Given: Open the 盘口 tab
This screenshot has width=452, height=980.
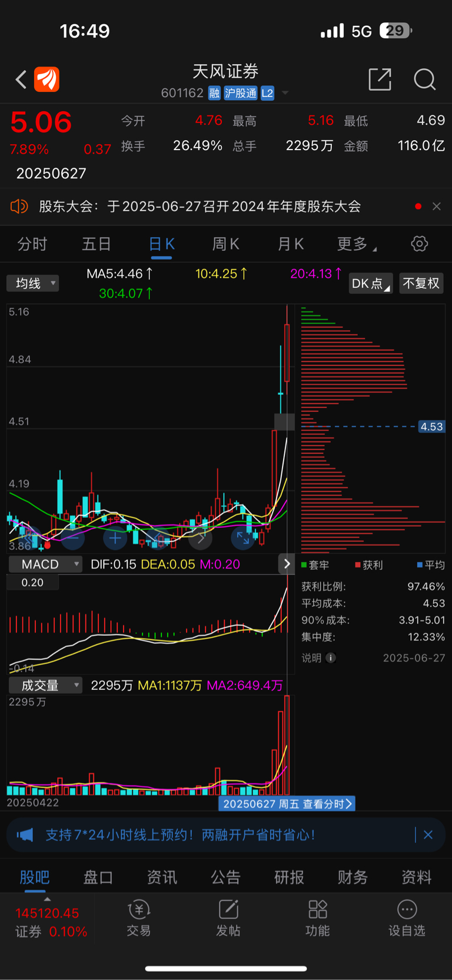Looking at the screenshot, I should [98, 878].
